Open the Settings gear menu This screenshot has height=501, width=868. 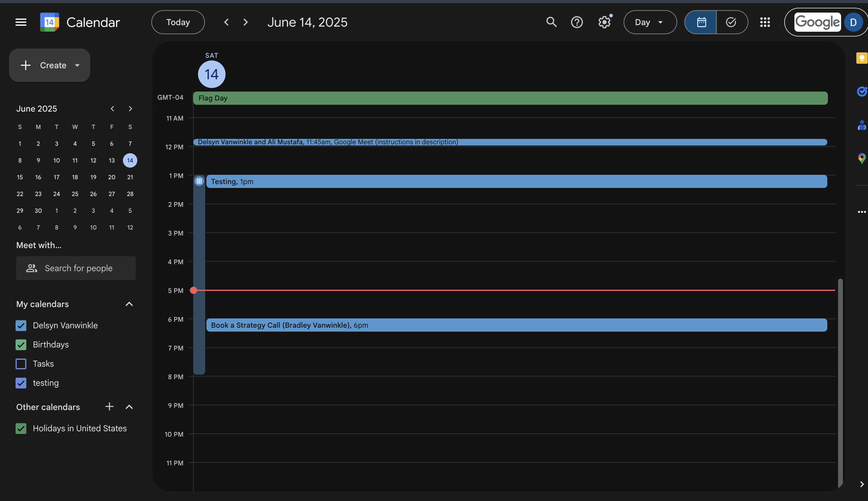604,22
